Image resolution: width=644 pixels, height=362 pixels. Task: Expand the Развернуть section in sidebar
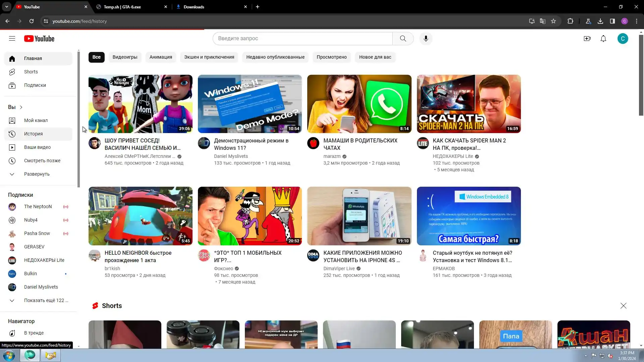pyautogui.click(x=37, y=174)
